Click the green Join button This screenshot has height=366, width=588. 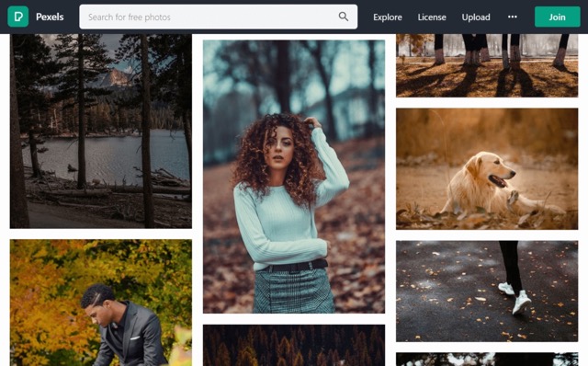click(x=557, y=17)
